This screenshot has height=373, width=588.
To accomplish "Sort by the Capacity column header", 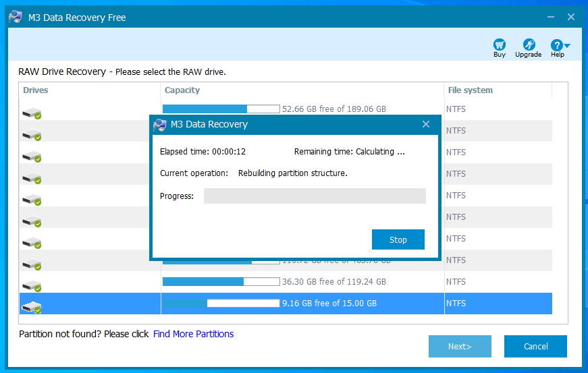I will pyautogui.click(x=182, y=90).
